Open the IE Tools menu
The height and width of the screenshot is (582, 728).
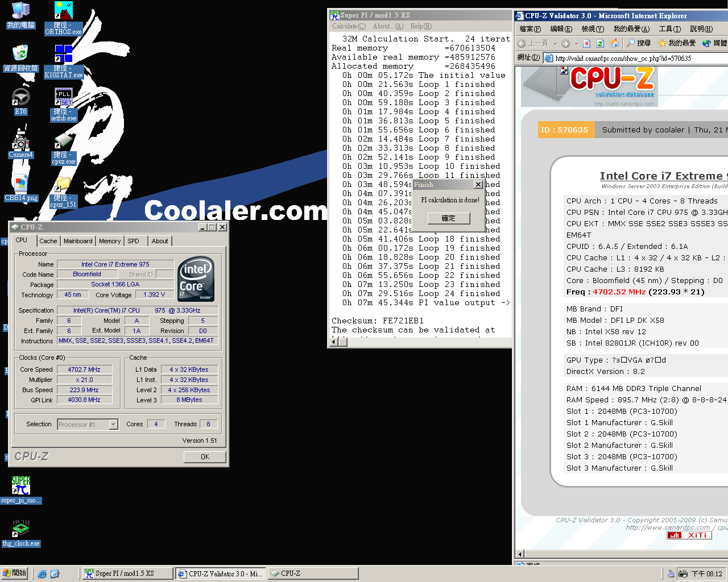tap(669, 29)
